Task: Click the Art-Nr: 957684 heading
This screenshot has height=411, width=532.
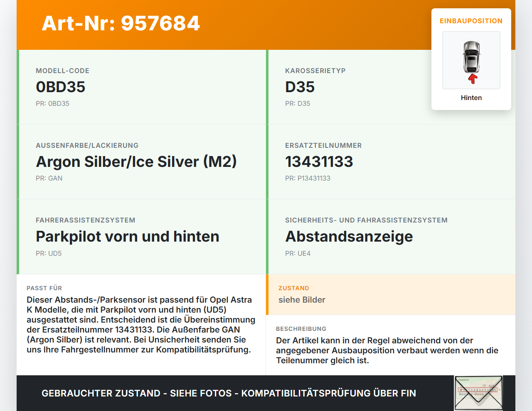Action: (121, 24)
